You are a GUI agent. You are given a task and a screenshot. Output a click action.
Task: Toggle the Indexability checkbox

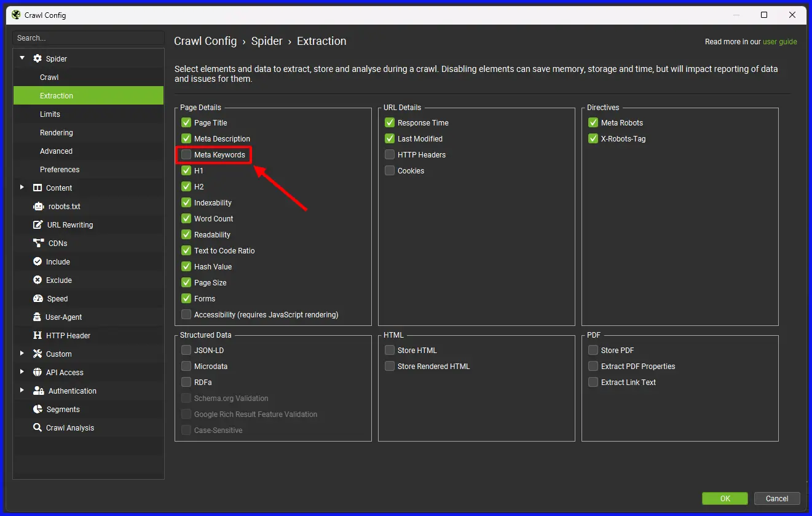coord(186,202)
